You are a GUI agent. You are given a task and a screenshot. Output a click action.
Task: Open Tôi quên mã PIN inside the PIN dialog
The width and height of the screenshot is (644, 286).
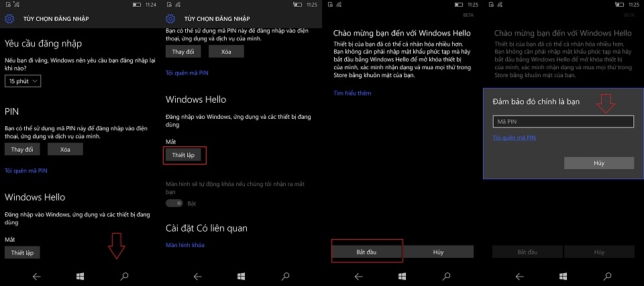point(515,138)
